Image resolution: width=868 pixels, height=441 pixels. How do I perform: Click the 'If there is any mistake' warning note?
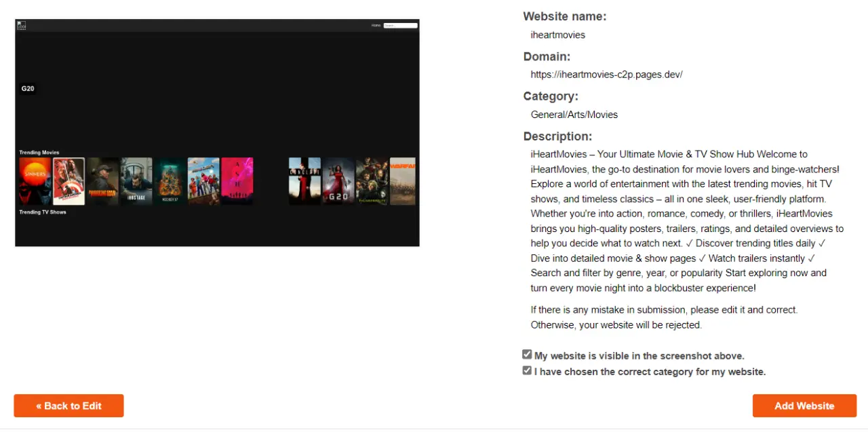664,317
